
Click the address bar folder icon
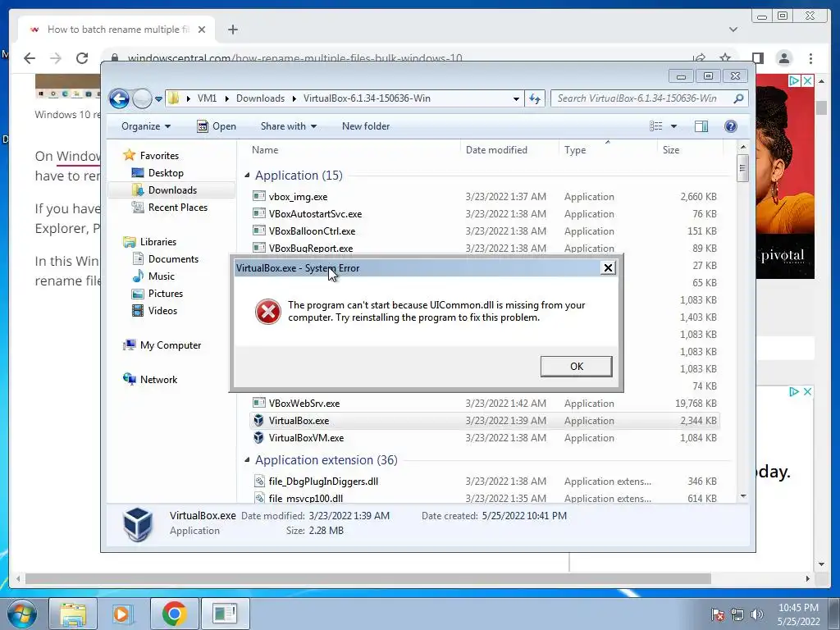174,98
